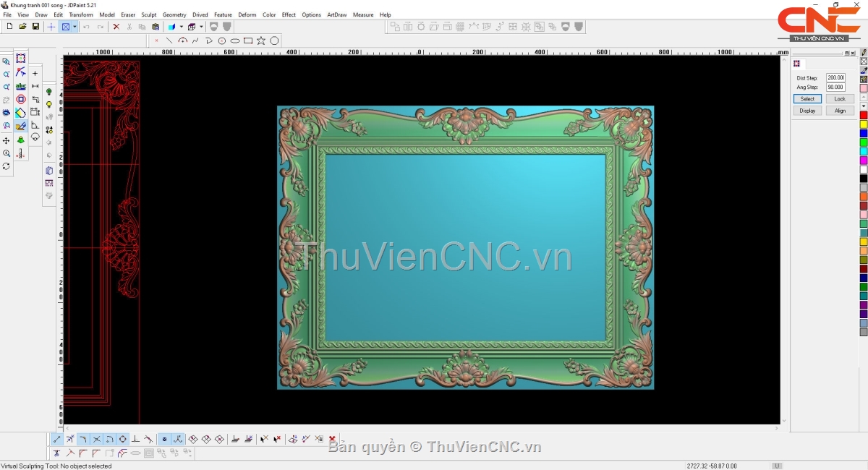Click the Dist Step input field

tap(835, 78)
